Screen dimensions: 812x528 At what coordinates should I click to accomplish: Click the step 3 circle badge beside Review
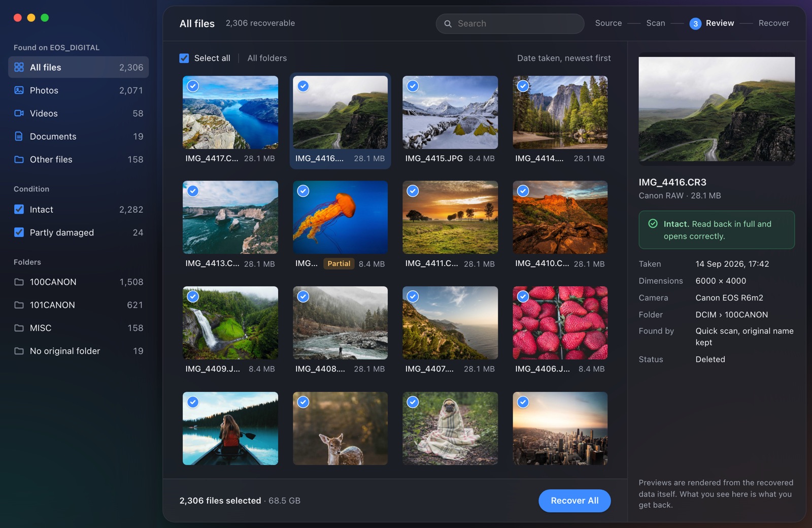point(695,23)
